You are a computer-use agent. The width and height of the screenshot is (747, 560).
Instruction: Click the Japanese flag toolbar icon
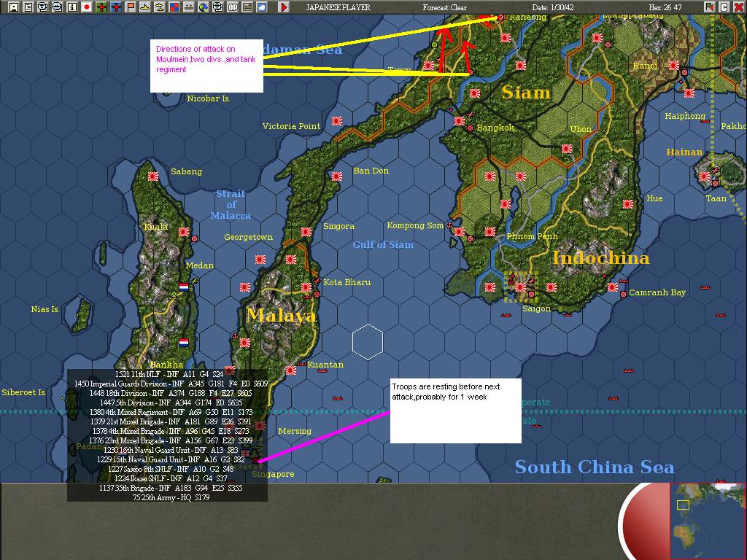tap(87, 7)
